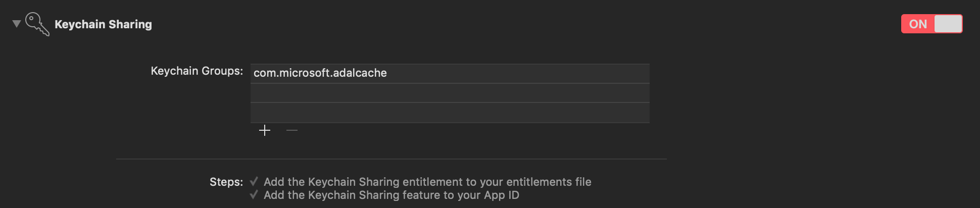
Task: Click the light gray knob of the switch
Action: click(948, 24)
